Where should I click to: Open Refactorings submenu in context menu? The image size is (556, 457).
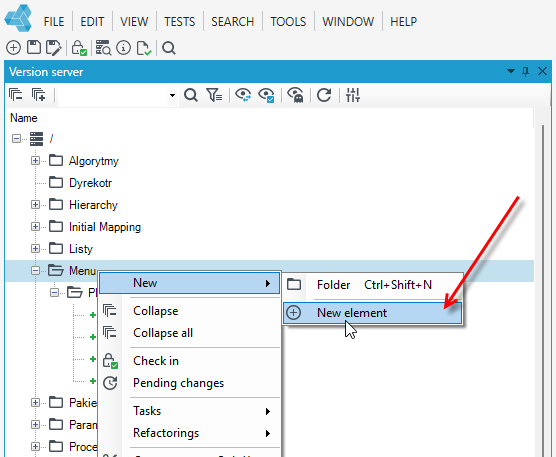pos(189,433)
